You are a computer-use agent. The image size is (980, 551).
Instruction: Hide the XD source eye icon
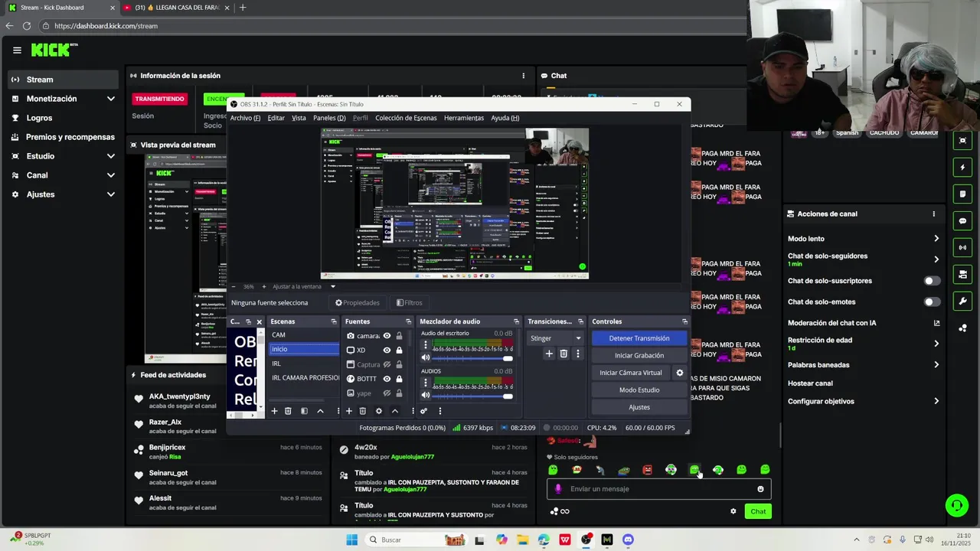387,350
